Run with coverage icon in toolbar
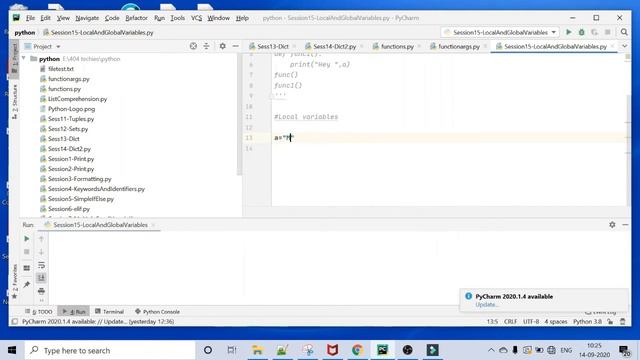 click(x=594, y=32)
